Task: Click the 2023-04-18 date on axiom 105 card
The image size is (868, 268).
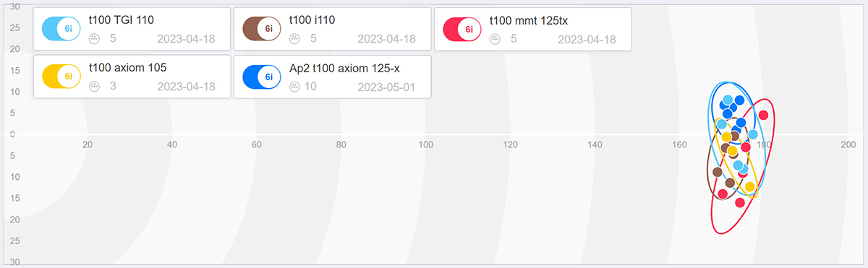Action: click(x=186, y=87)
